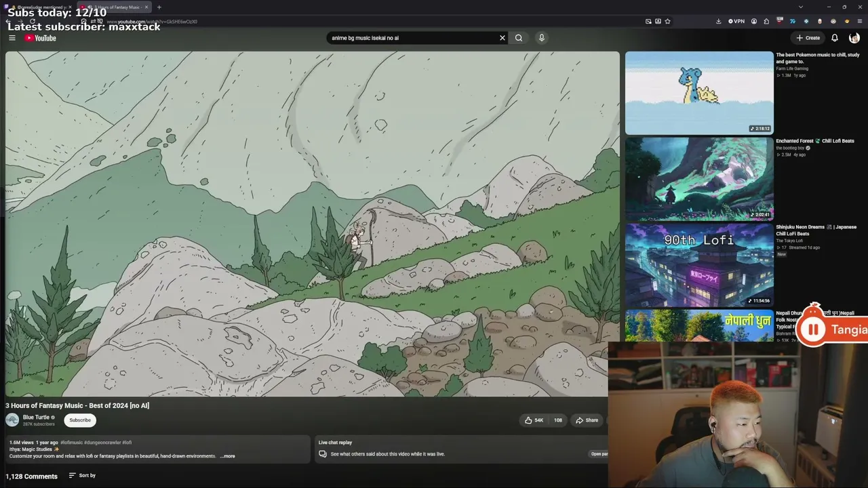Click the '1,128 Comments' heading

(x=31, y=476)
